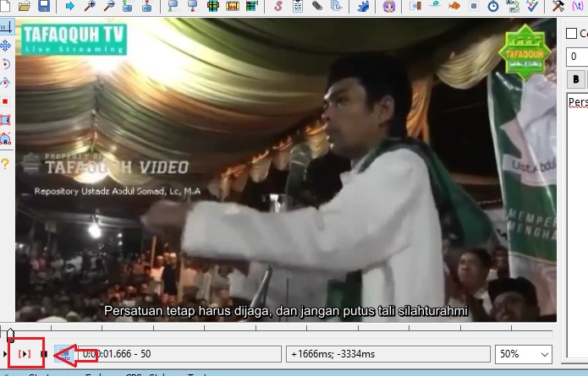Toggle video autoscroll button
Image resolution: width=588 pixels, height=376 pixels.
[x=63, y=353]
